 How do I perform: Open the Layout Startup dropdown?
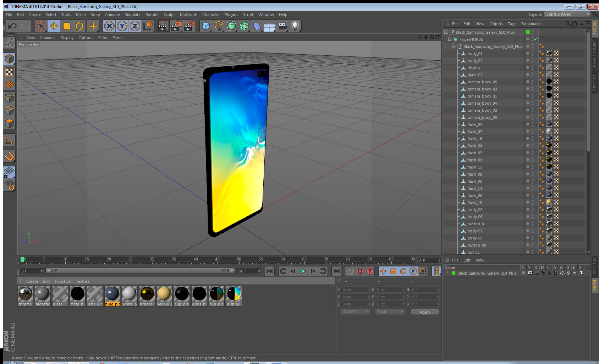point(567,15)
